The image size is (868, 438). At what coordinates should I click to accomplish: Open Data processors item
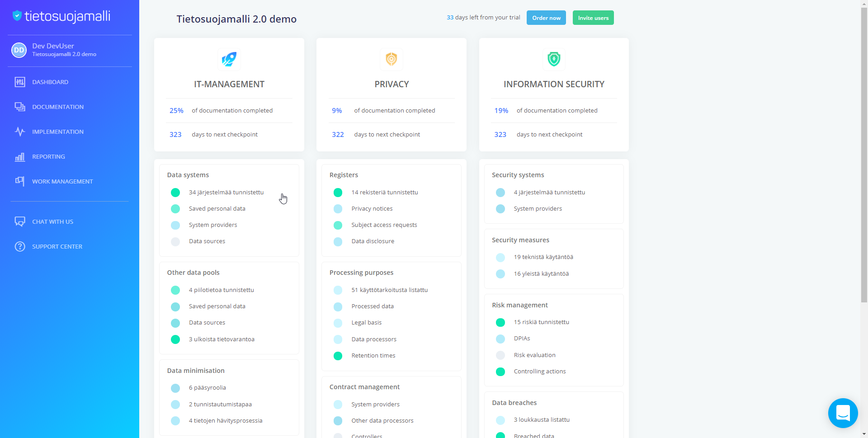pyautogui.click(x=374, y=339)
